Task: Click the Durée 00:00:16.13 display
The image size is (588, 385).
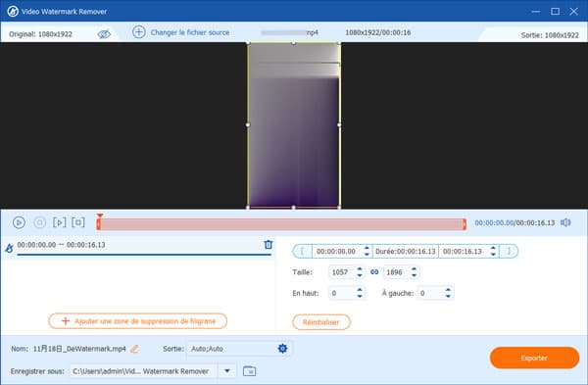Action: (406, 252)
